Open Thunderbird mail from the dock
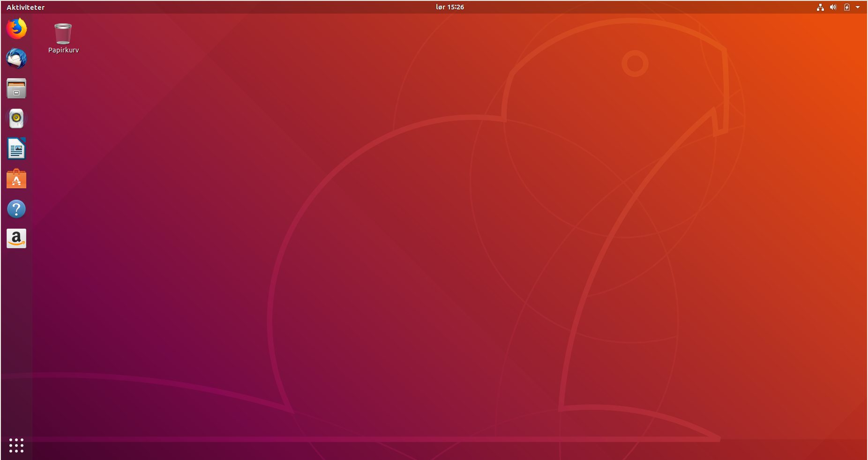The height and width of the screenshot is (460, 868). click(16, 59)
